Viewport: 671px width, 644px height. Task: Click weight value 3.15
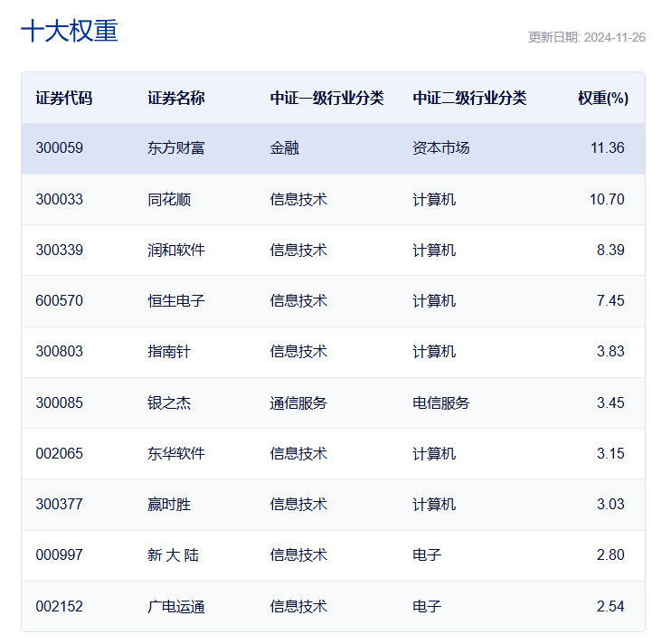(610, 453)
